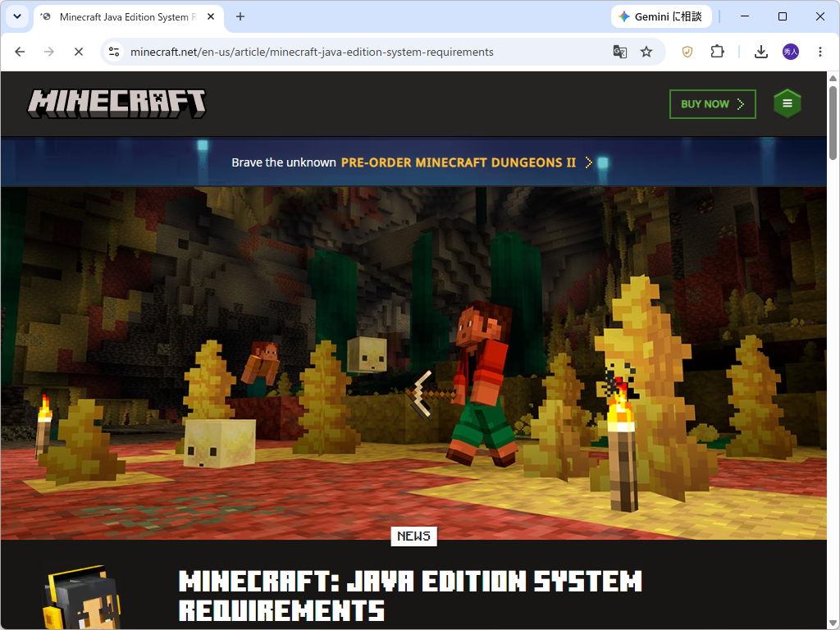The height and width of the screenshot is (630, 840).
Task: Click the shield extension icon
Action: [x=687, y=52]
